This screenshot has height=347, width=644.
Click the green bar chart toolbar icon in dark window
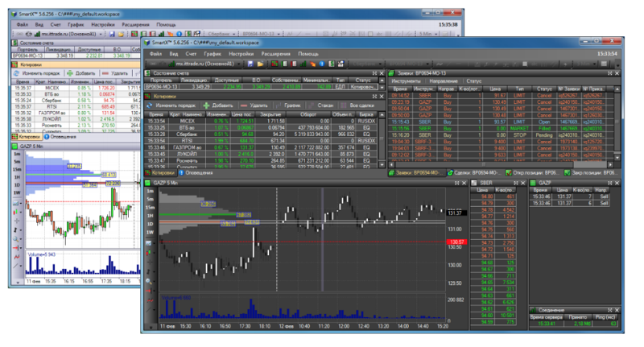303,64
